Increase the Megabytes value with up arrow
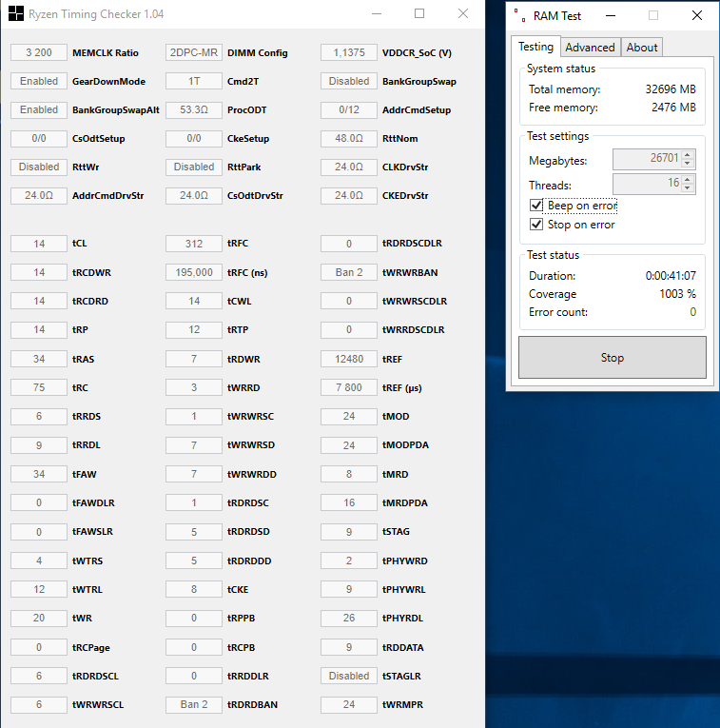720x728 pixels. 688,155
